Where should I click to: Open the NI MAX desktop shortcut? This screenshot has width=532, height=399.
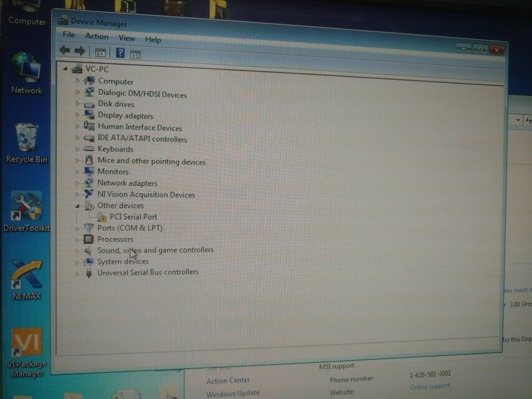[26, 277]
